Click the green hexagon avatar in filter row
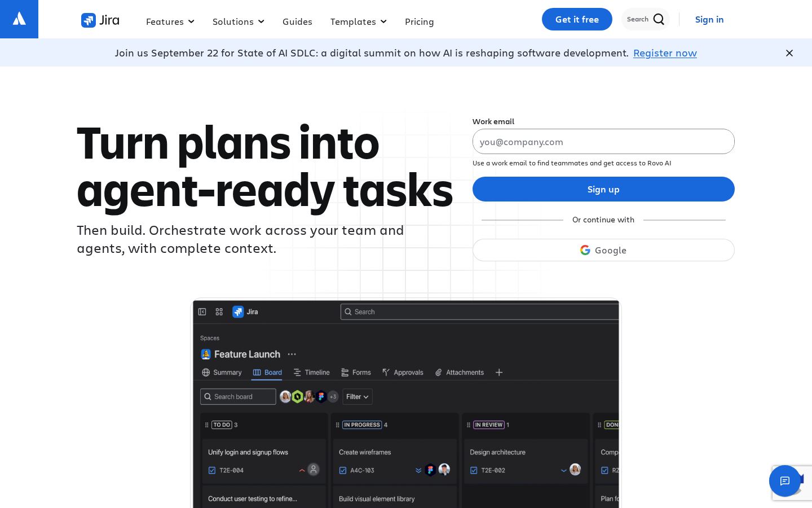This screenshot has width=812, height=508. coord(297,397)
